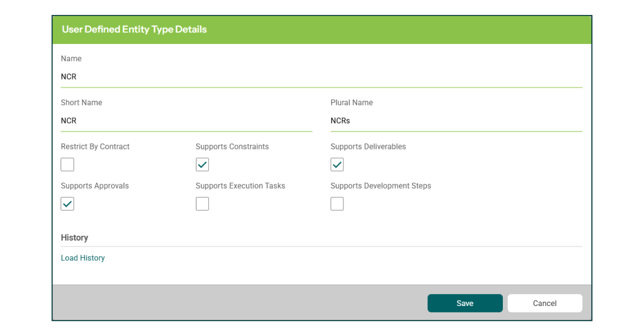The width and height of the screenshot is (644, 336).
Task: Click the Plural Name field containing NCRs
Action: point(456,121)
